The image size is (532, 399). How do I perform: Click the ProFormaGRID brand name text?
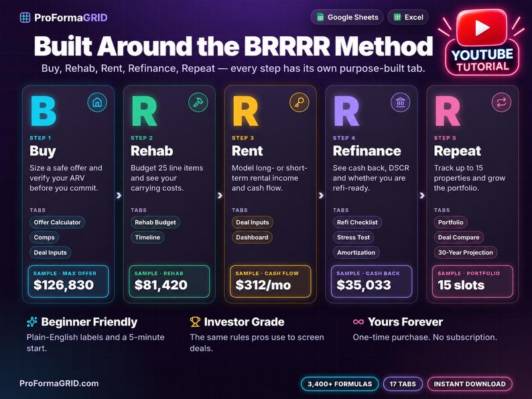coord(71,17)
